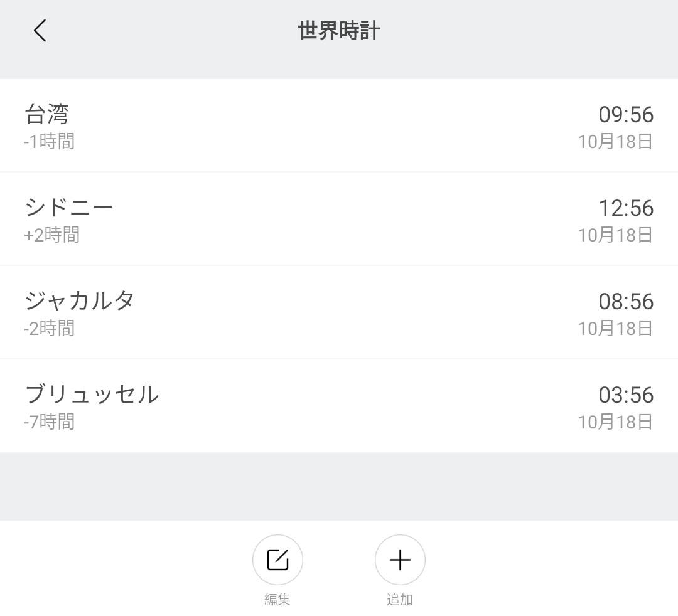Image resolution: width=678 pixels, height=616 pixels.
Task: Click the -2時間 offset under ジャカルタ
Action: [50, 328]
